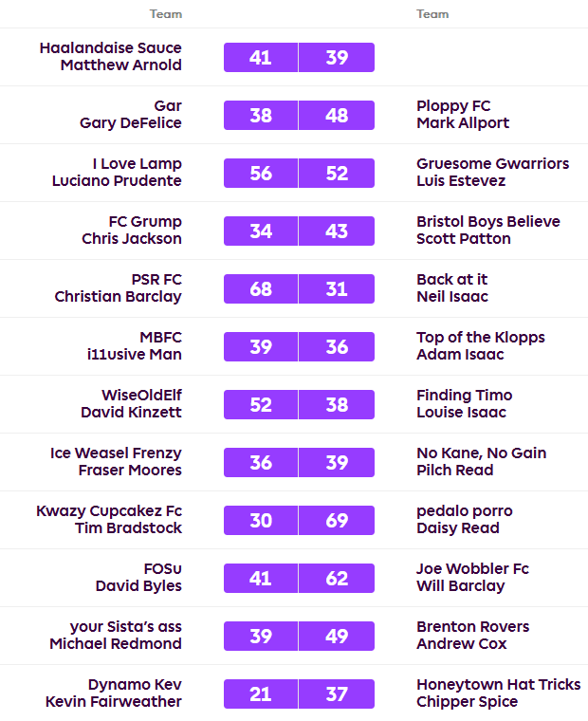The height and width of the screenshot is (721, 588).
Task: Open the Kwazy Cupcakez Fc team
Action: coord(109,511)
